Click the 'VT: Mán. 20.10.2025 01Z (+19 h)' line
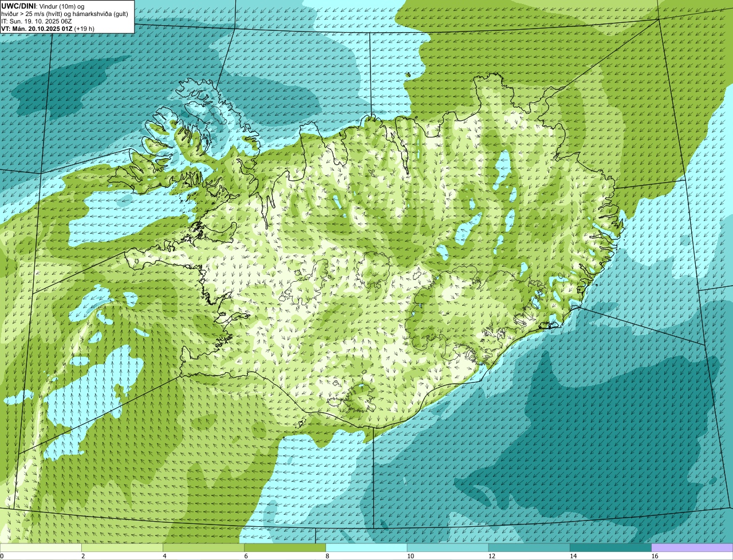Viewport: 733px width, 560px height. pos(48,29)
